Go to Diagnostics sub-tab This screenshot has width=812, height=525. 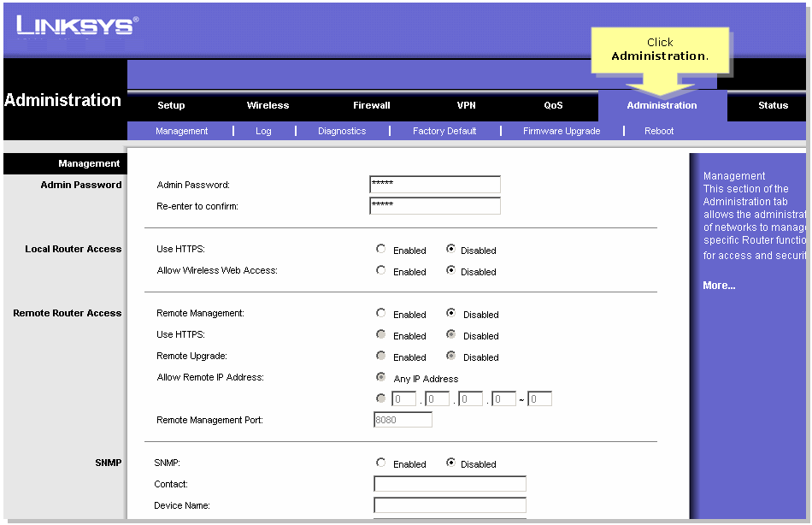coord(342,131)
